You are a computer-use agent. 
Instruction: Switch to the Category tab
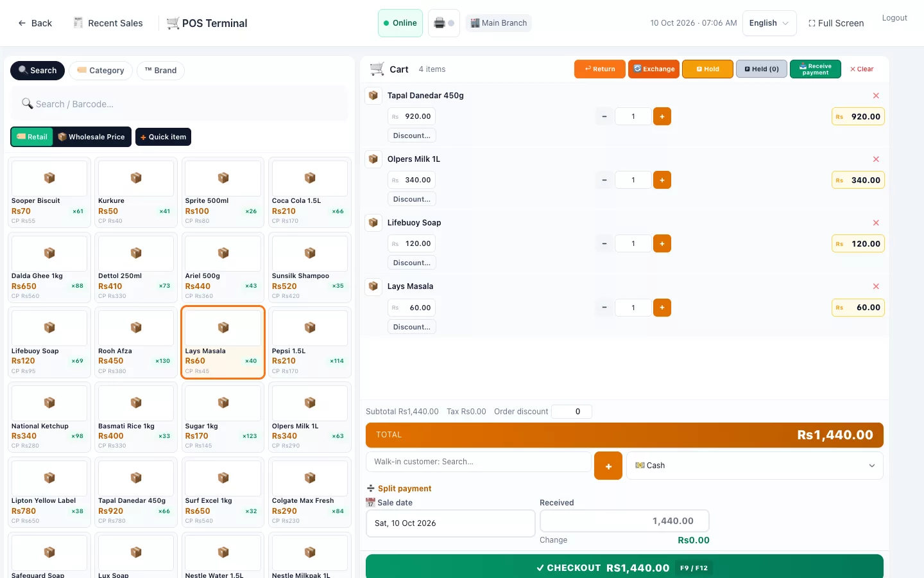(101, 71)
